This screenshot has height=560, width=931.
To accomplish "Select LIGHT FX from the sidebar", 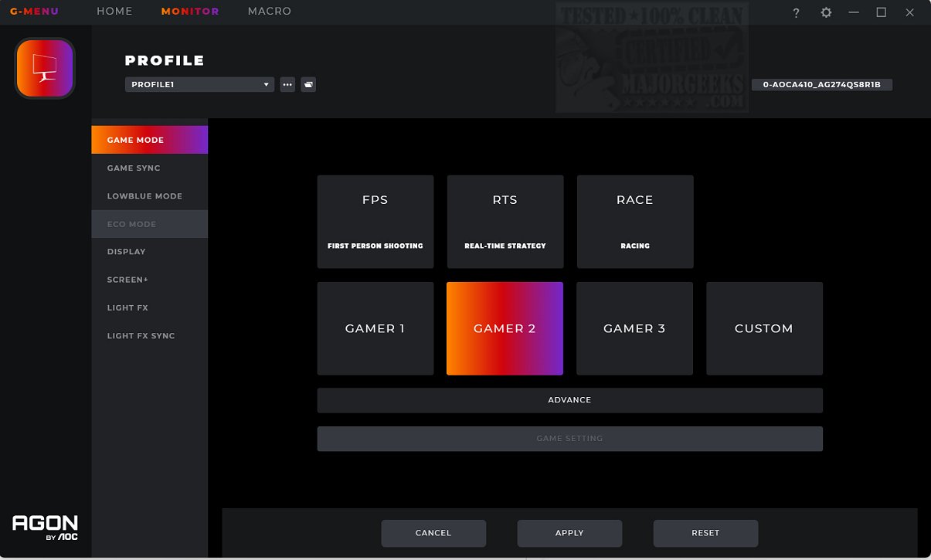I will point(127,307).
